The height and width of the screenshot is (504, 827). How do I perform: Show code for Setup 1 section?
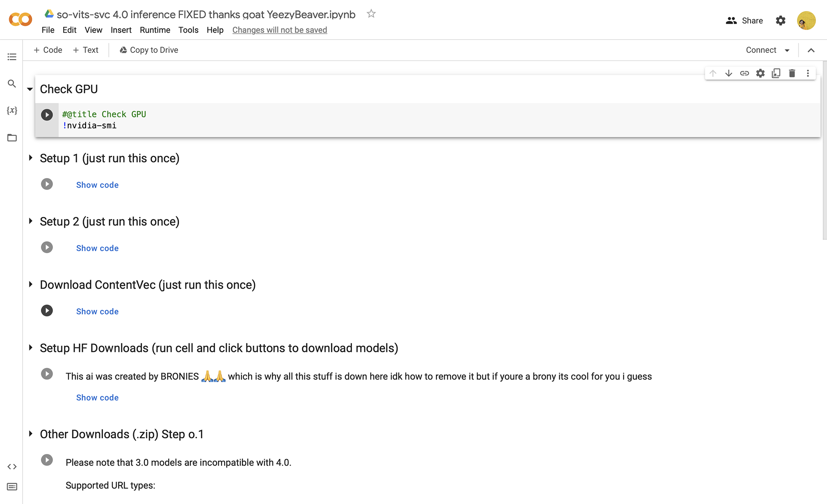point(97,185)
